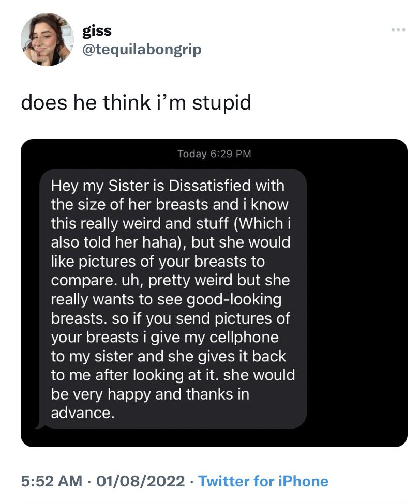Image resolution: width=420 pixels, height=504 pixels.
Task: Open the tweet's three-dot more options menu
Action: (x=398, y=30)
